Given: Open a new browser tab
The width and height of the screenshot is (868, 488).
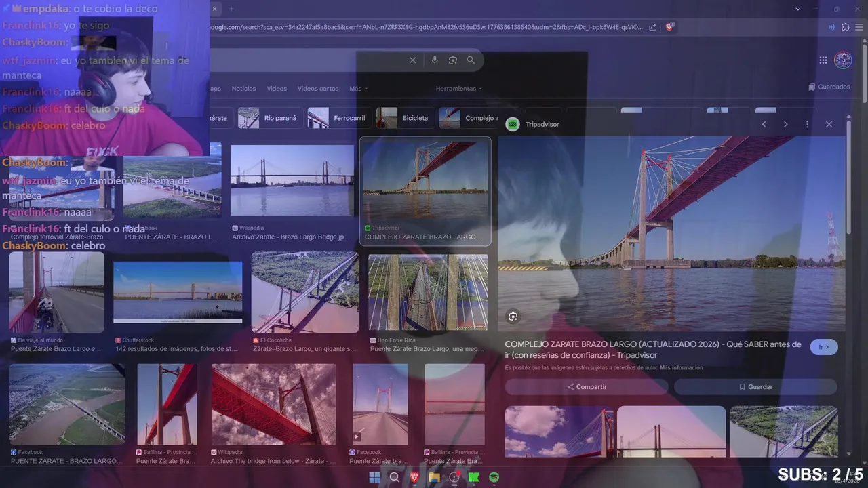Looking at the screenshot, I should (231, 9).
